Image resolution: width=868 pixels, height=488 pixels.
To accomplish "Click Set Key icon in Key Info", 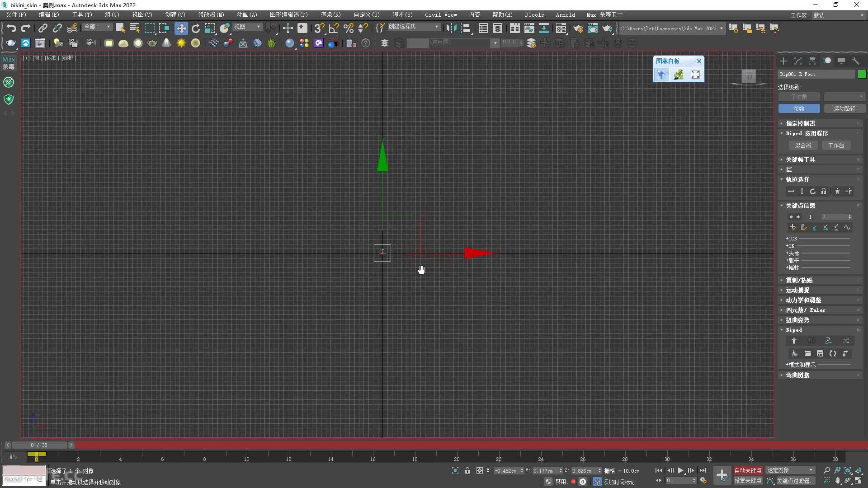I will [793, 227].
